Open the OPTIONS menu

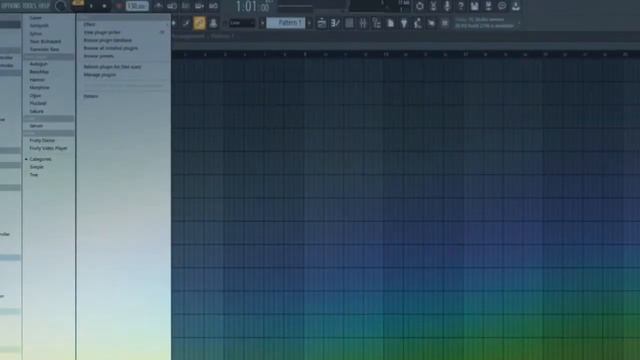9,6
